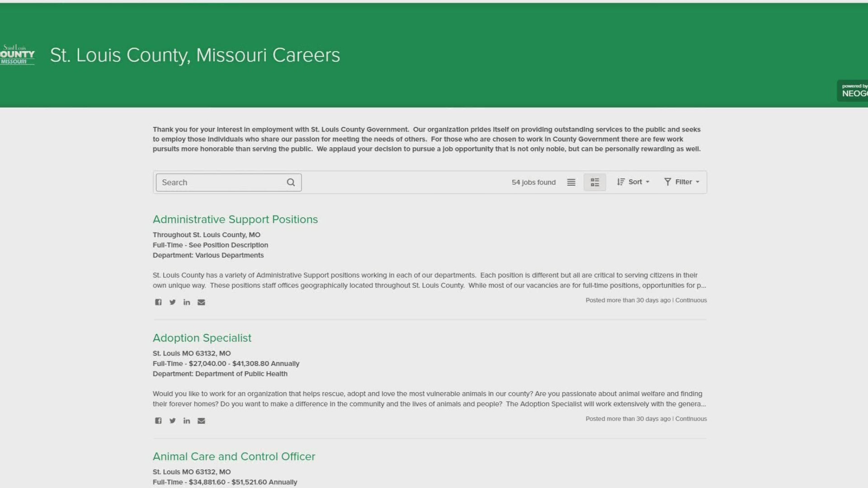This screenshot has height=488, width=868.
Task: Email the Adoption Specialist job
Action: 201,421
